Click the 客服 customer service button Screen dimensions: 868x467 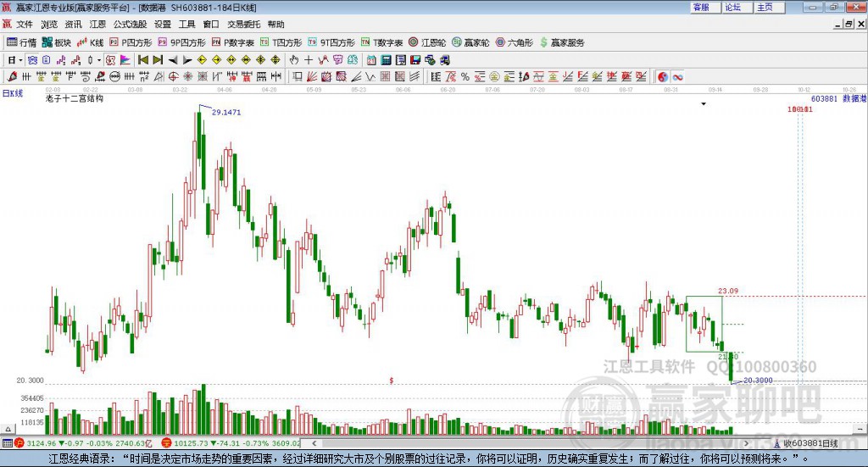[x=705, y=7]
